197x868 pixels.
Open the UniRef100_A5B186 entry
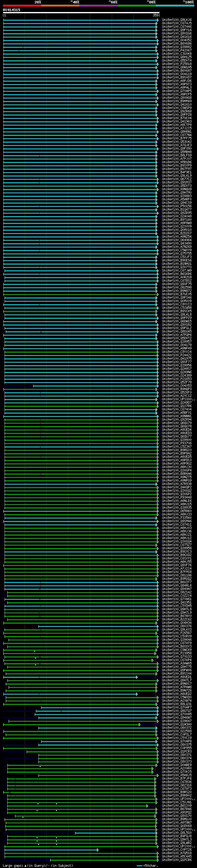pos(177,162)
